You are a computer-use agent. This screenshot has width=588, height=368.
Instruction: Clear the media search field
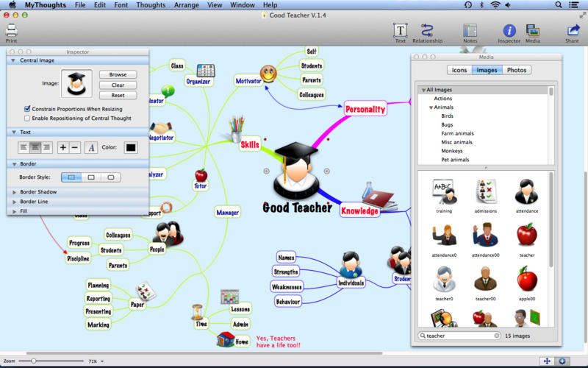497,336
